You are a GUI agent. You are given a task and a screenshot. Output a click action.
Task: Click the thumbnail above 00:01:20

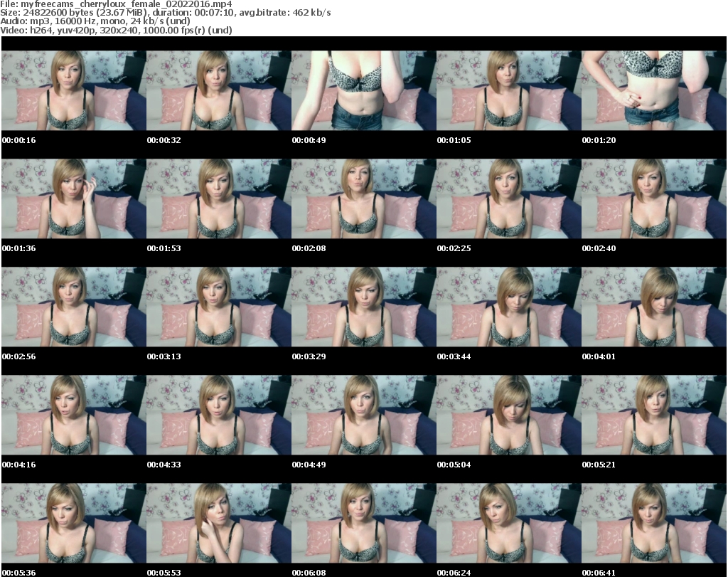[x=654, y=90]
